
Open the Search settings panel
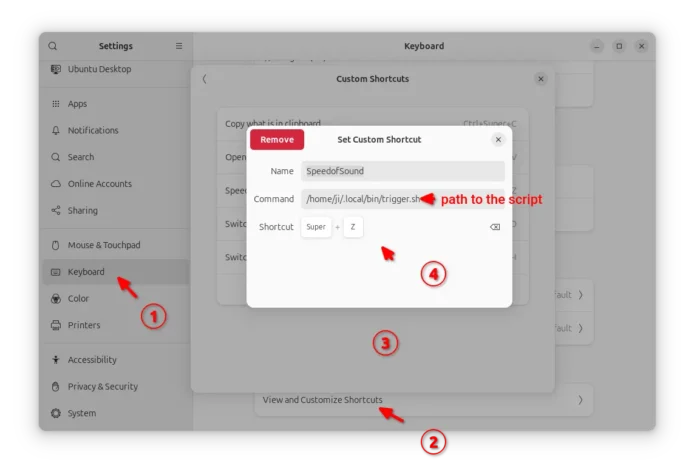[80, 157]
